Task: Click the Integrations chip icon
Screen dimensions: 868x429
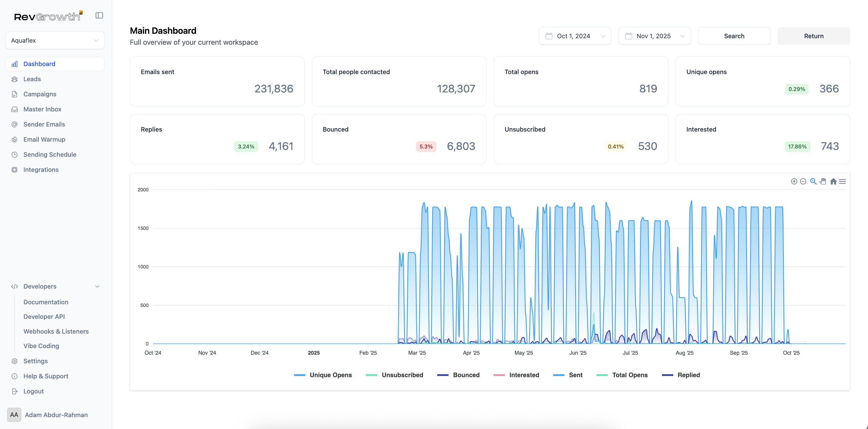Action: click(x=15, y=170)
